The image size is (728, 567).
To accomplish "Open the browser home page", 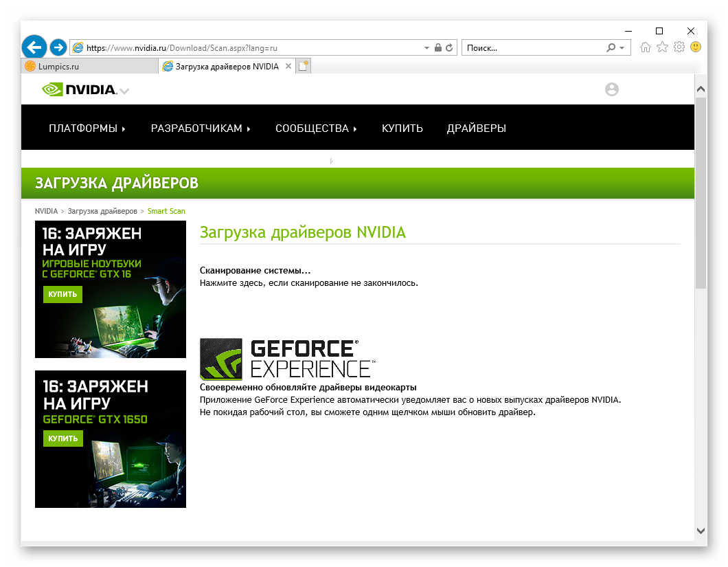I will [645, 47].
